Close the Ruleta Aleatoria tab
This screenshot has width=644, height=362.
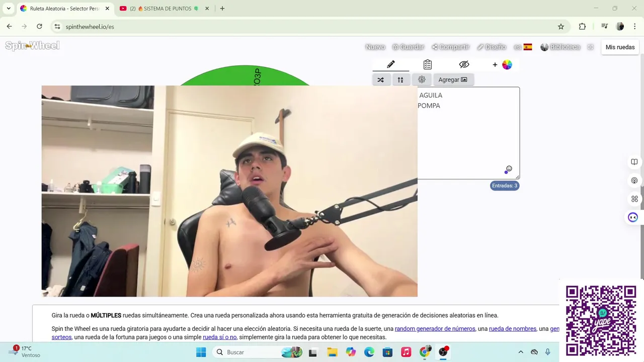click(107, 9)
